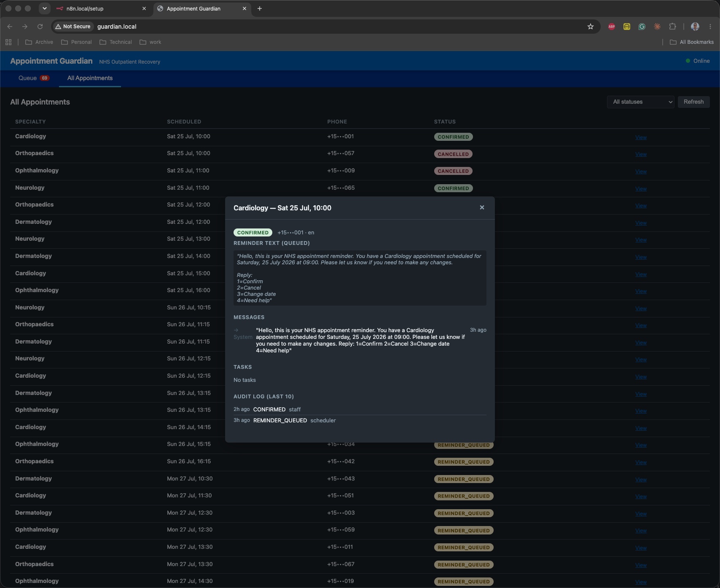Click View link for Cardiology Sat 25 Jul 10:00
Viewport: 720px width, 588px height.
641,137
